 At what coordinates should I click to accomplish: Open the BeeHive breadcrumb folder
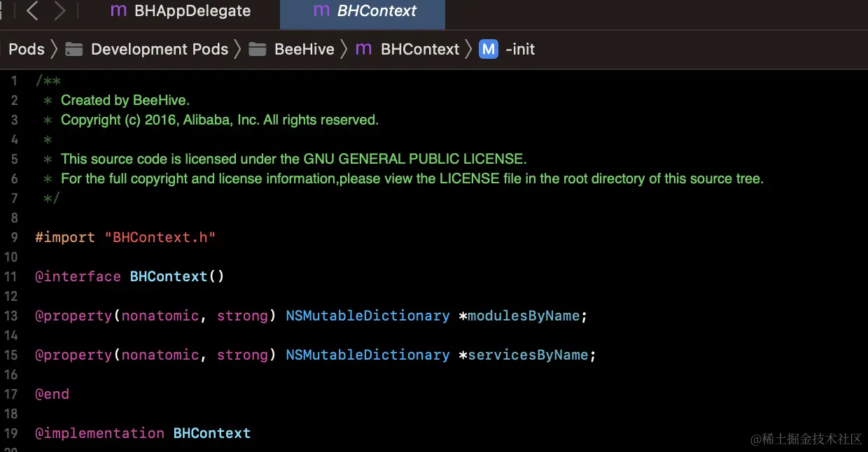click(x=304, y=49)
